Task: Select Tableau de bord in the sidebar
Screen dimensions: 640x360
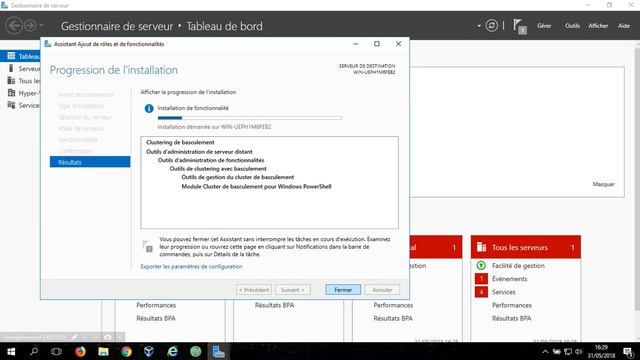Action: [x=20, y=56]
